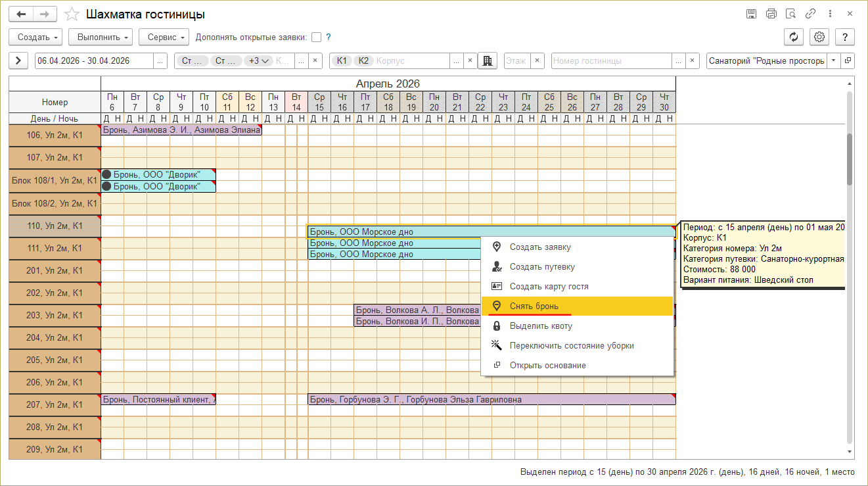868x486 pixels.
Task: Select Переключить состояние уборки menu item
Action: (x=572, y=346)
